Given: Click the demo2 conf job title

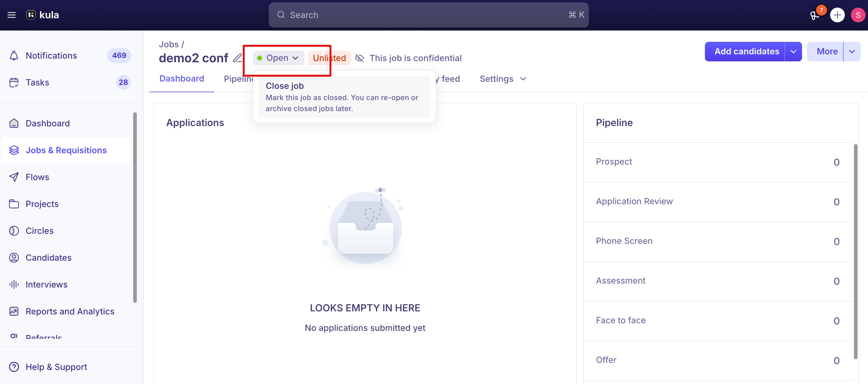Looking at the screenshot, I should 193,58.
